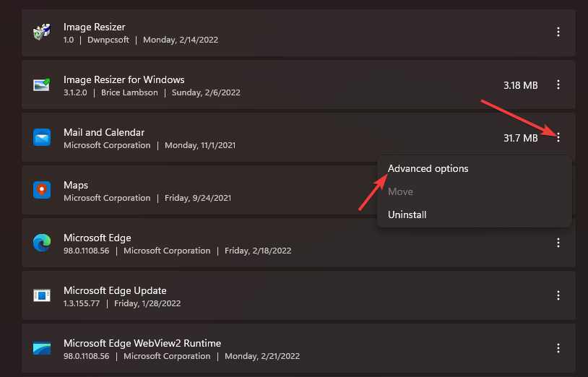Select Uninstall in the context menu
Image resolution: width=588 pixels, height=377 pixels.
click(x=407, y=214)
